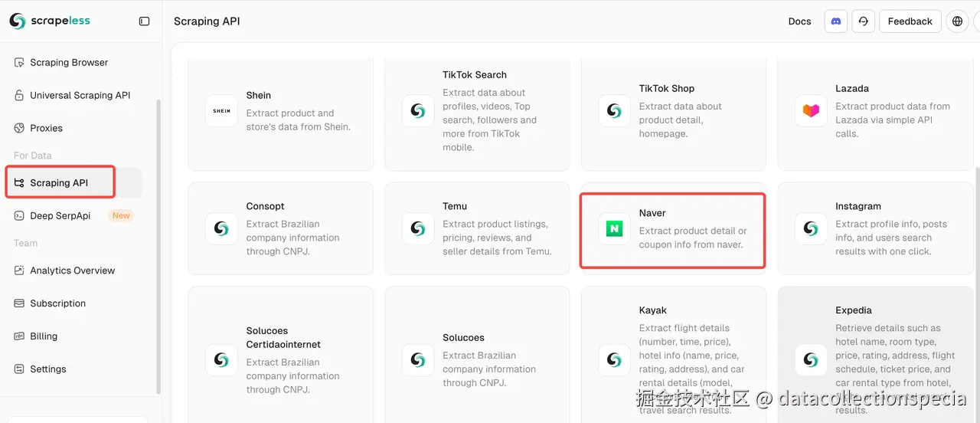Click the 'Scraping API' page heading
Viewport: 980px width, 423px height.
[207, 21]
